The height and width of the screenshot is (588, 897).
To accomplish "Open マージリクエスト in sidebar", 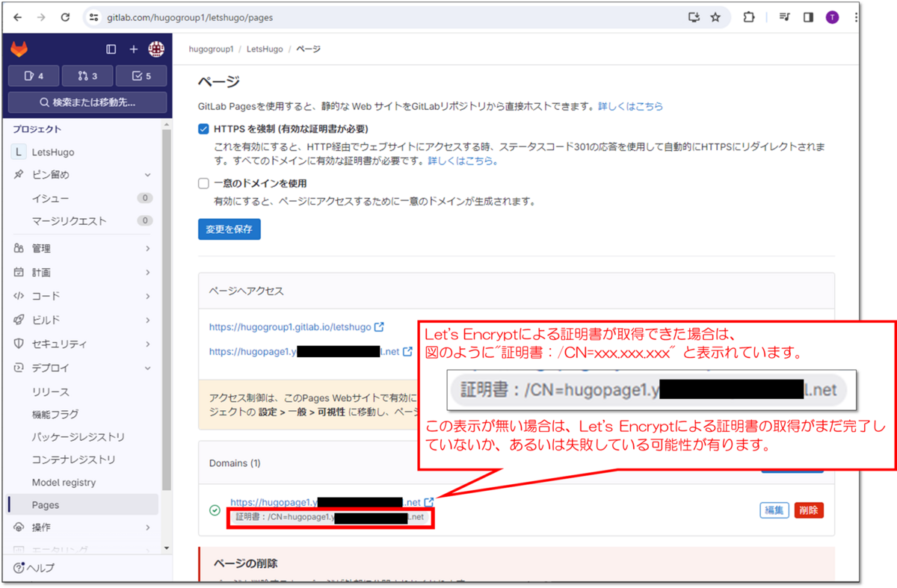I will tap(82, 221).
